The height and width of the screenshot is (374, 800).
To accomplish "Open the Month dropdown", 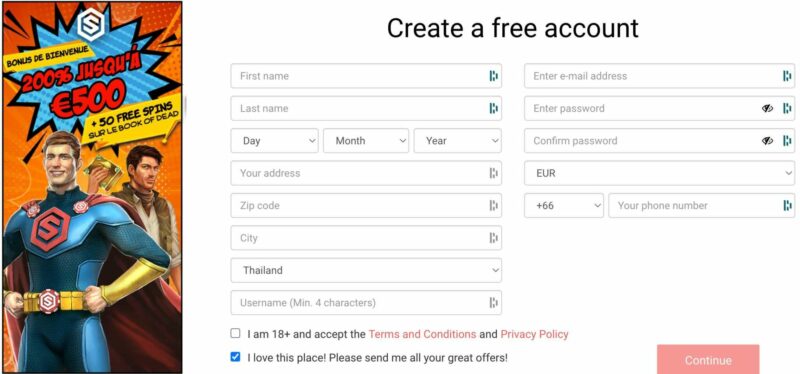I will point(366,141).
